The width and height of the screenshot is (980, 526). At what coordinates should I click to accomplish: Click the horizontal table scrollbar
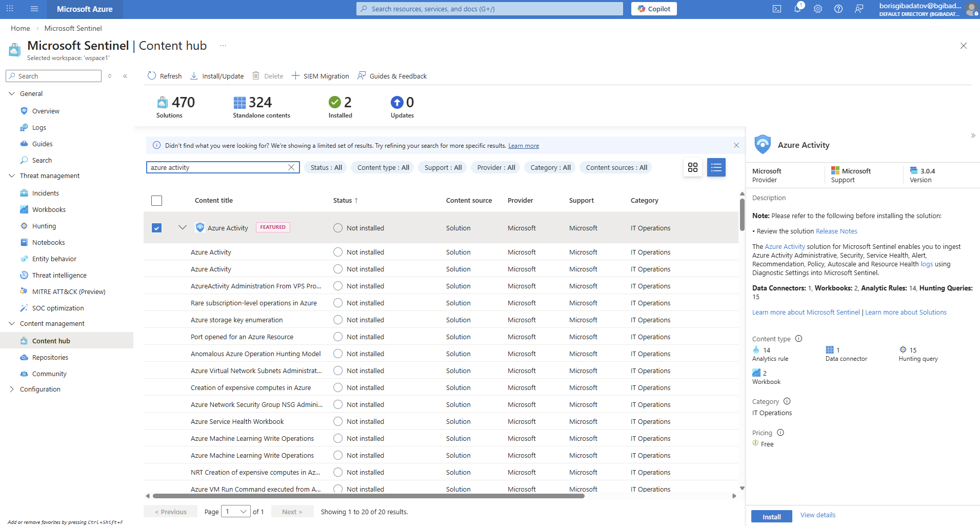[x=368, y=496]
